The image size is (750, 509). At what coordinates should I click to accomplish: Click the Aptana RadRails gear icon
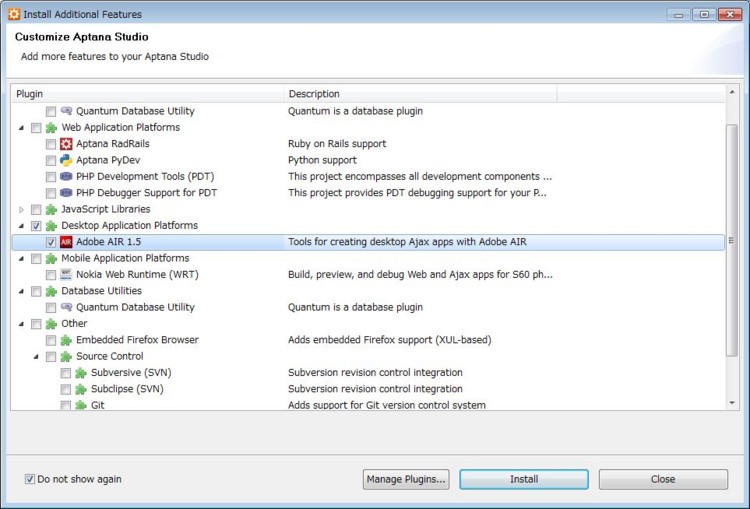point(66,144)
